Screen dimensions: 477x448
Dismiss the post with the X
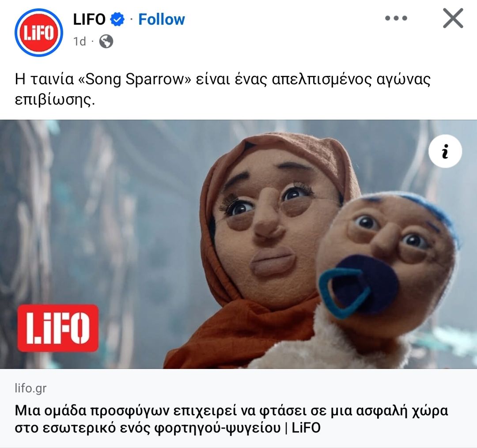pyautogui.click(x=453, y=18)
